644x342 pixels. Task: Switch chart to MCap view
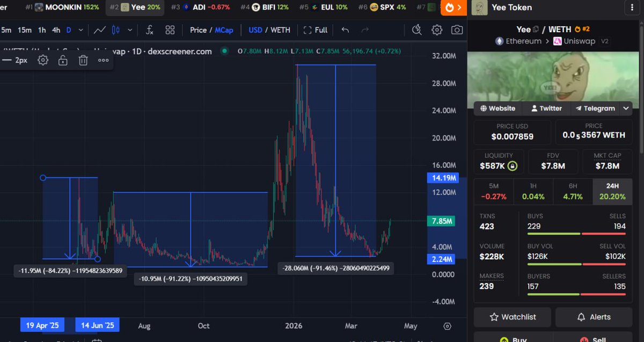[224, 30]
